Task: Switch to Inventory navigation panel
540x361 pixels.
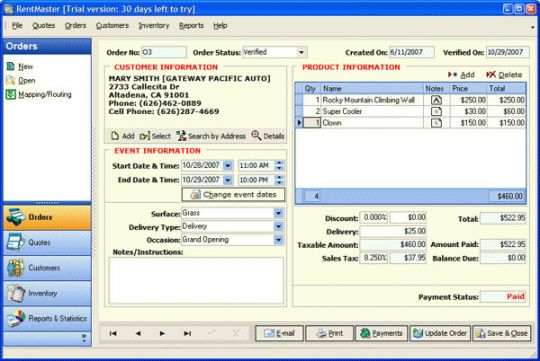Action: tap(47, 293)
